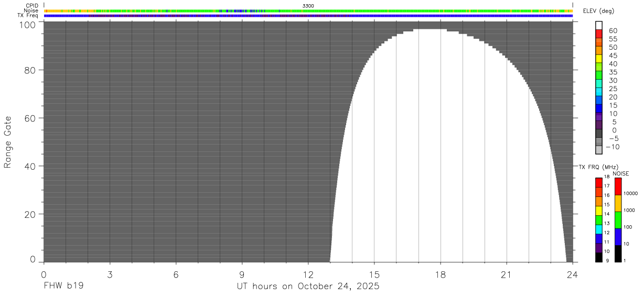Click x-axis tick label 3
The width and height of the screenshot is (644, 297).
[110, 274]
